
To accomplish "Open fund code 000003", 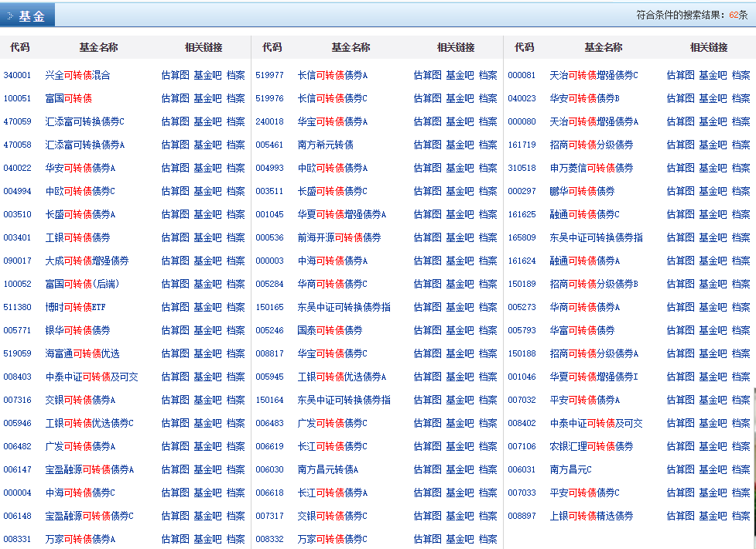I will (269, 261).
